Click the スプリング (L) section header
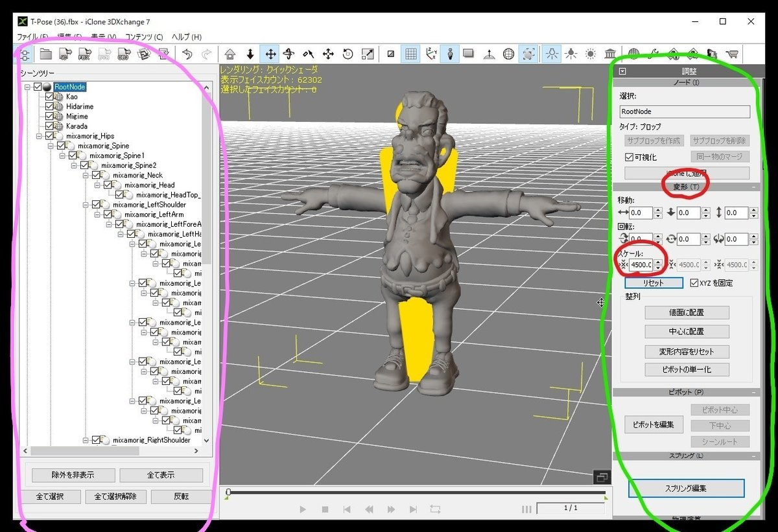Image resolution: width=778 pixels, height=532 pixels. click(x=686, y=456)
